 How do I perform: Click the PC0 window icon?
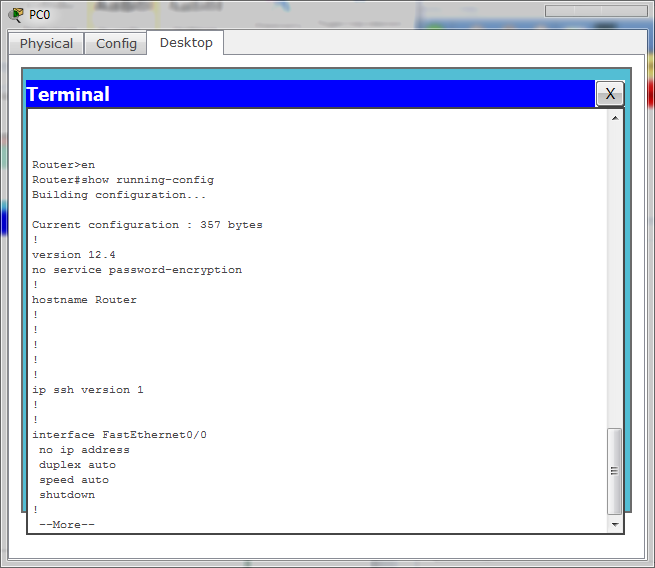click(x=16, y=15)
